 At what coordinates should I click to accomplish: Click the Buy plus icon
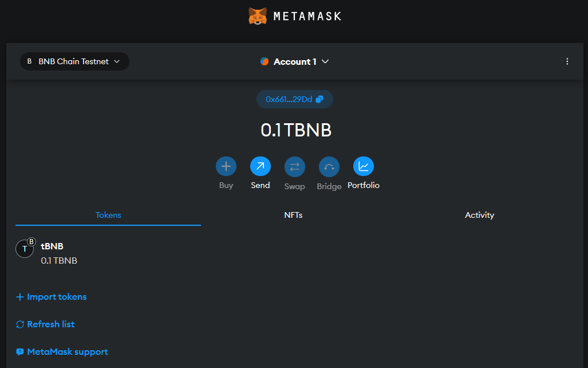[226, 166]
